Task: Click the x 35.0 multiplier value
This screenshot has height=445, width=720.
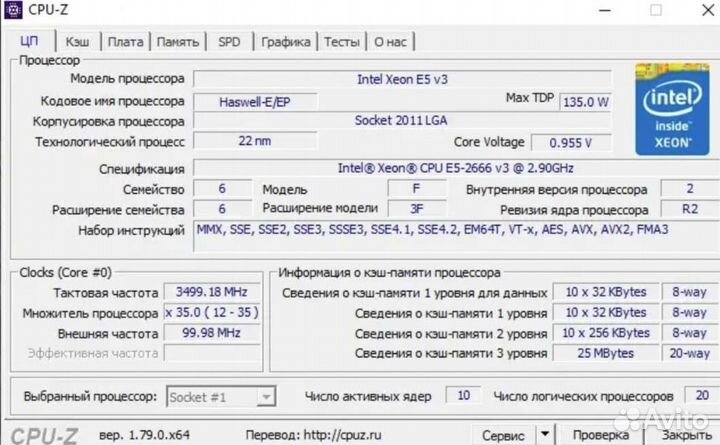Action: coord(212,312)
